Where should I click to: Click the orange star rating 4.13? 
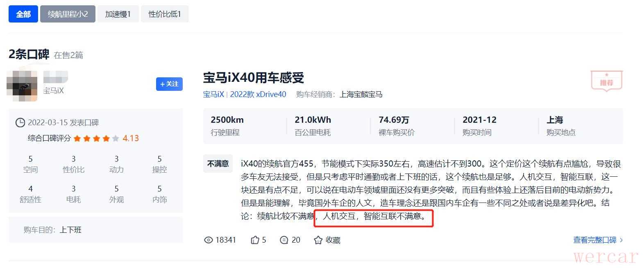[x=106, y=138]
